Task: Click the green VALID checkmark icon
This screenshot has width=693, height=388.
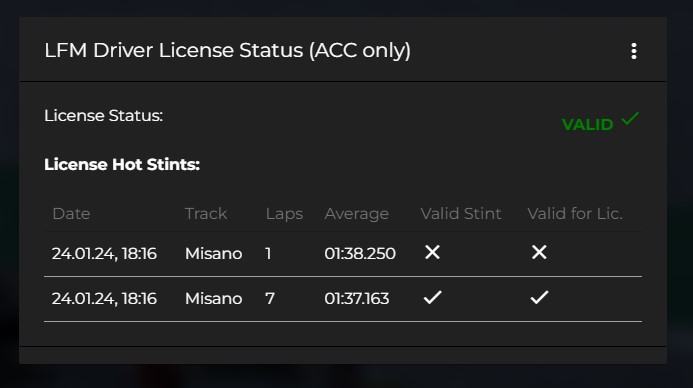Action: click(x=630, y=119)
